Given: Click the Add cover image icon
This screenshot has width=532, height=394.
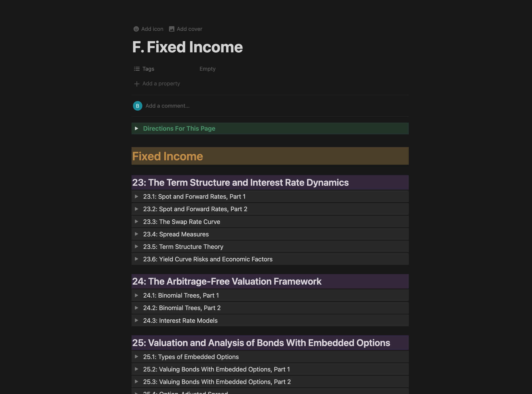Looking at the screenshot, I should click(172, 29).
